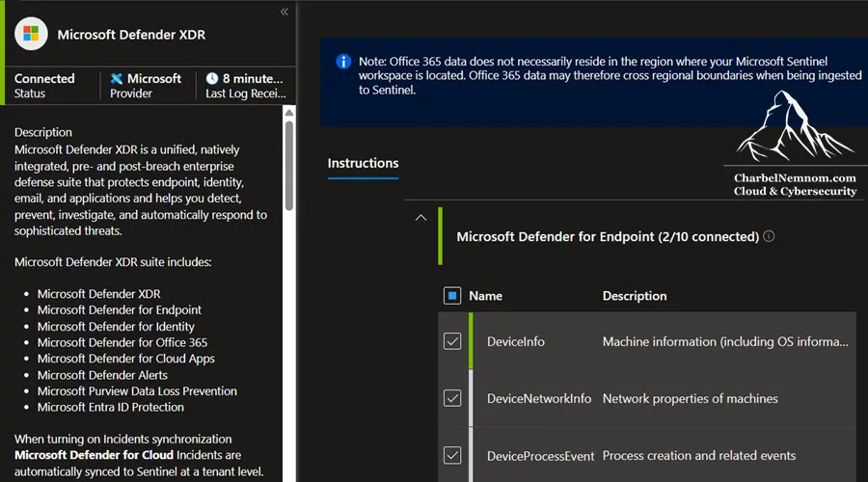
Task: Open the info tooltip beside Defender for Endpoint
Action: (x=769, y=236)
